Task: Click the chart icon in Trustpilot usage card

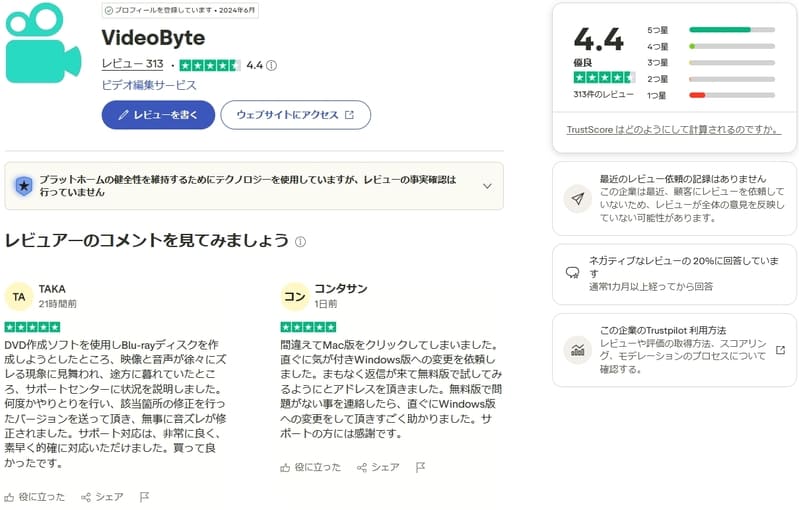Action: [577, 350]
